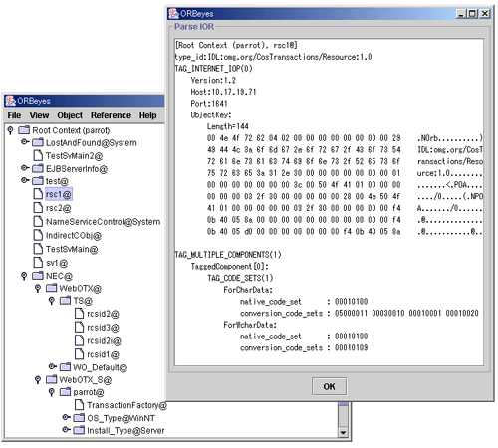Expand the EJBServerInfo@ node
Viewport: 498px width, 448px height.
(25, 168)
